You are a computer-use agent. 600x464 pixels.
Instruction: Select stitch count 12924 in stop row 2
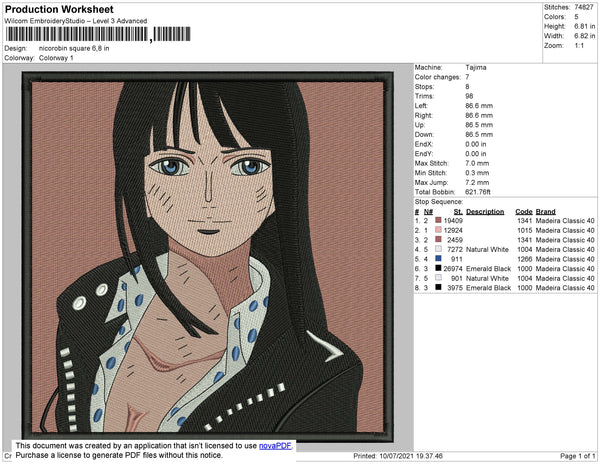pyautogui.click(x=453, y=230)
